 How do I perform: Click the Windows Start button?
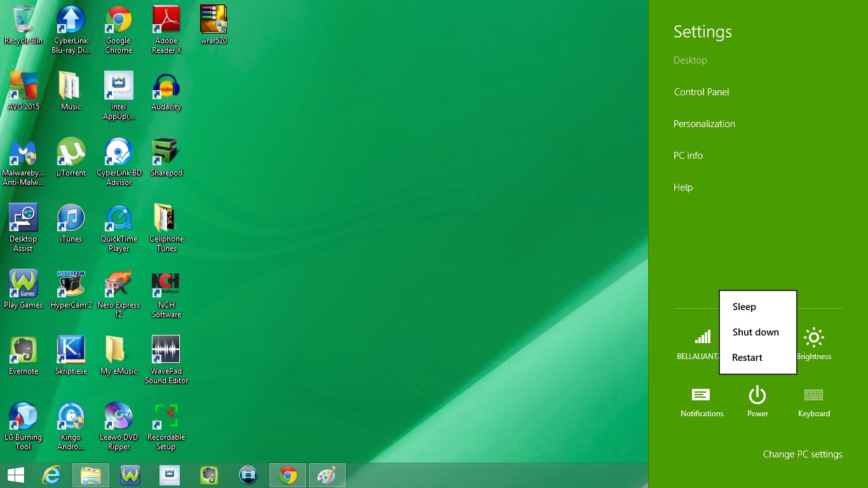coord(15,475)
